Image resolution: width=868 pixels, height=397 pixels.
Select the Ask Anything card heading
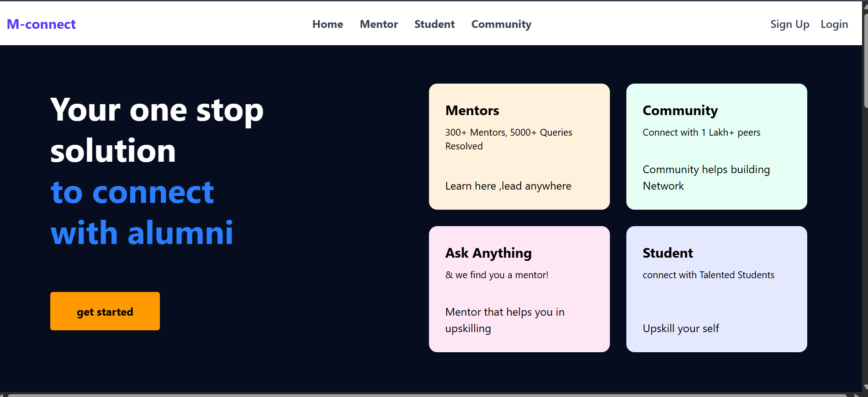coord(488,253)
